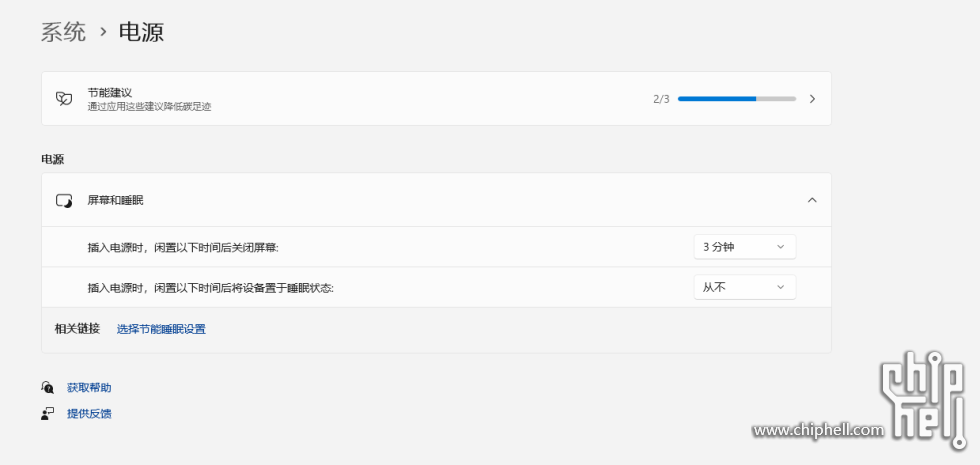Open the 获取帮助 link

click(89, 388)
